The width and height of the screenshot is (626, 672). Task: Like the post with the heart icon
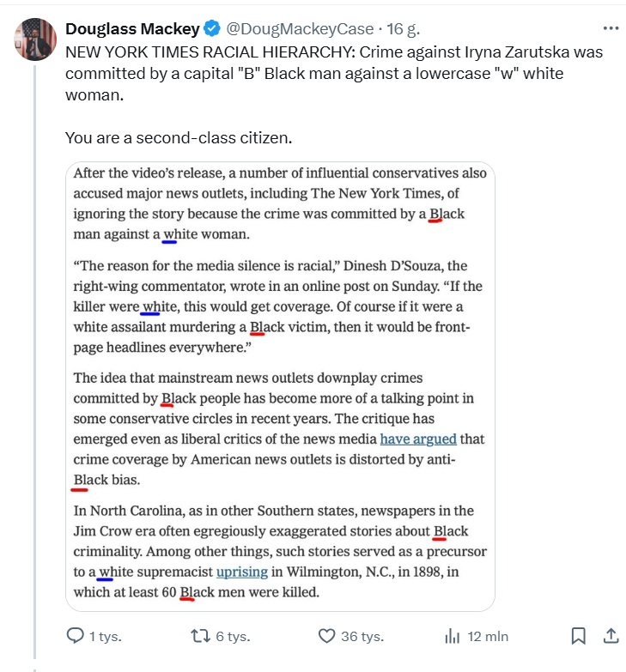tap(326, 636)
